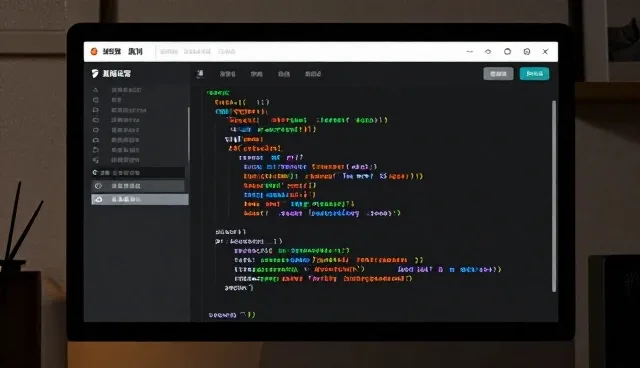Click the document icon left of editor tabs

200,74
